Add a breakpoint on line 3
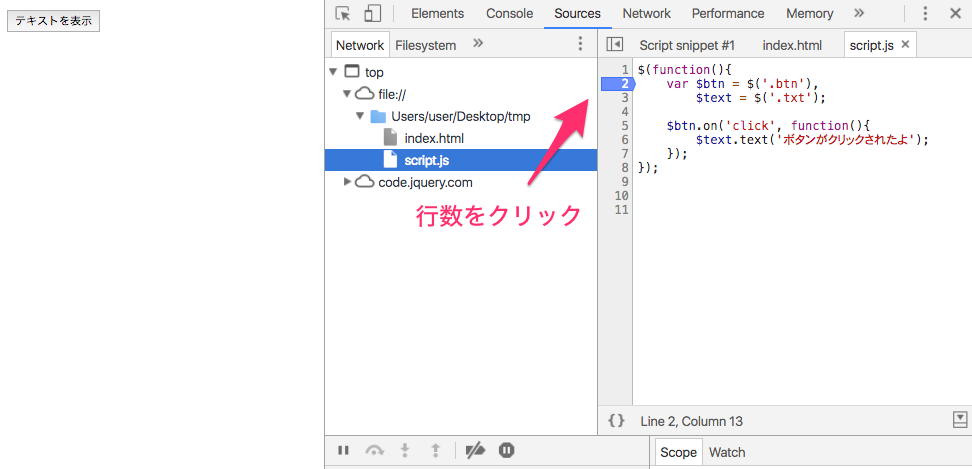This screenshot has width=972, height=469. [x=624, y=98]
